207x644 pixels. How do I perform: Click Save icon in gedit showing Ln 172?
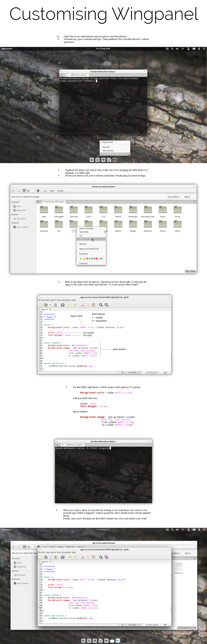coord(56,305)
